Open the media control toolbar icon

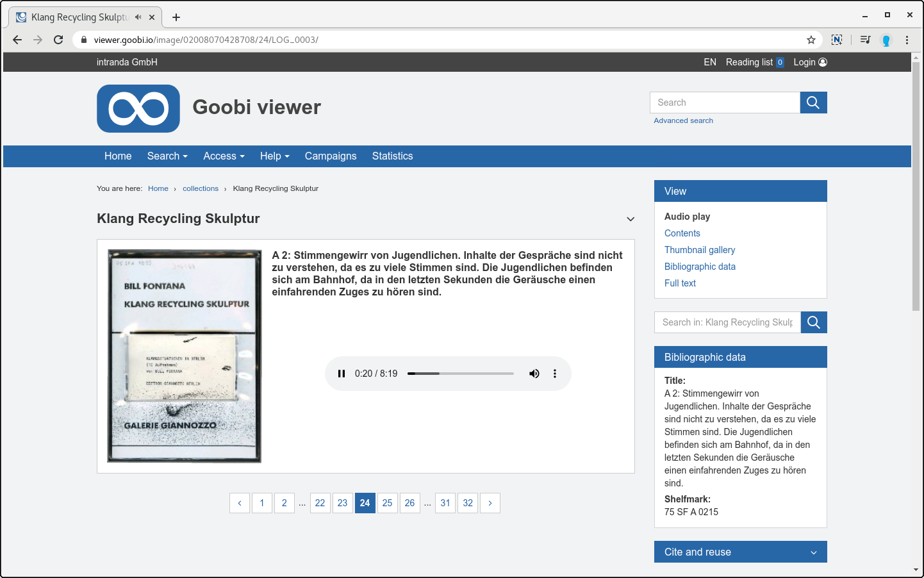(865, 40)
